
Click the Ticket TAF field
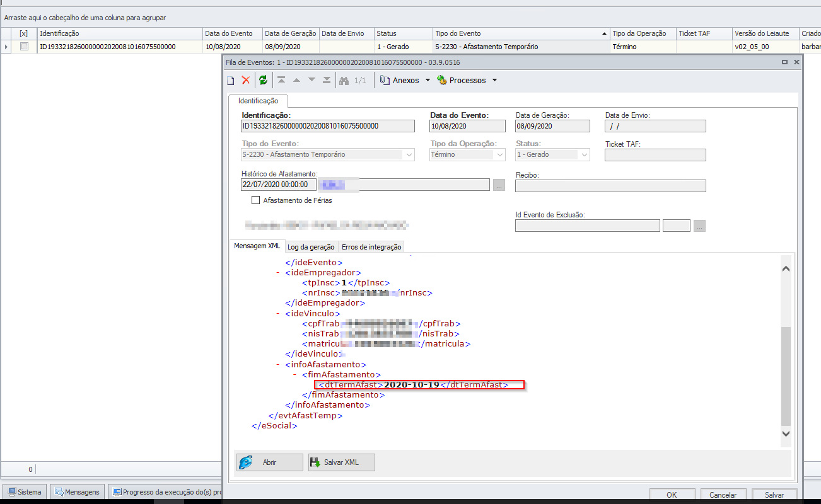(655, 155)
